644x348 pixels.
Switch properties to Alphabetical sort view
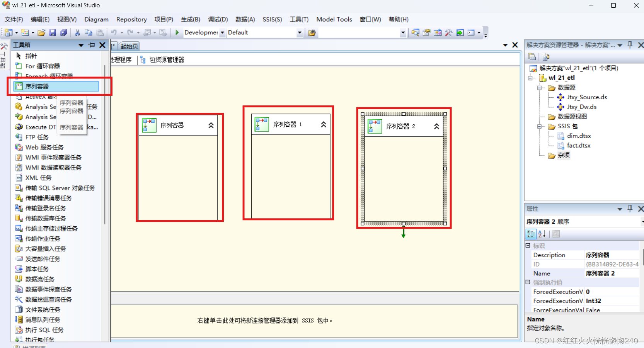(542, 234)
